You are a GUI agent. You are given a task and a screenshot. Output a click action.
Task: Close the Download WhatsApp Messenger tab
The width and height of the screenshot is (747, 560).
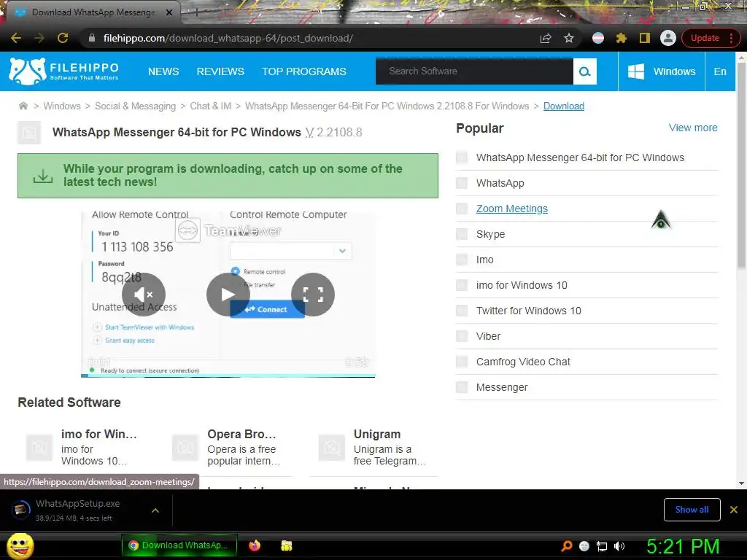[169, 12]
